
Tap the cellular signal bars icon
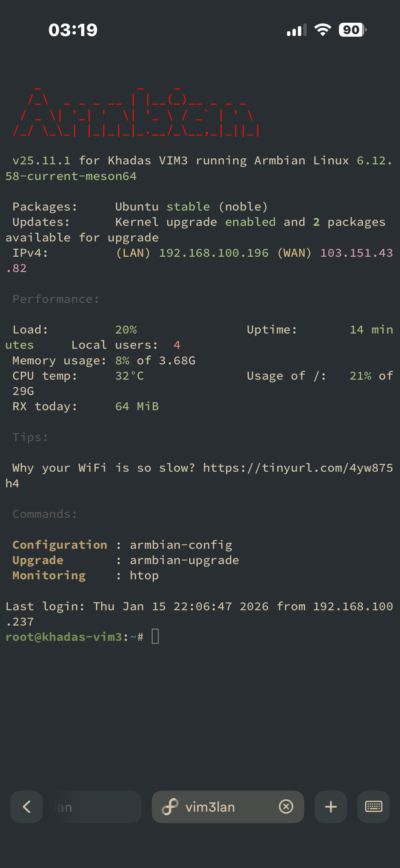tap(297, 31)
